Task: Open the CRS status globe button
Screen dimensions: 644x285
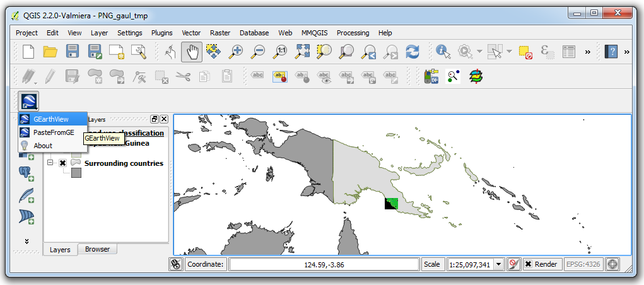Action: pyautogui.click(x=612, y=264)
